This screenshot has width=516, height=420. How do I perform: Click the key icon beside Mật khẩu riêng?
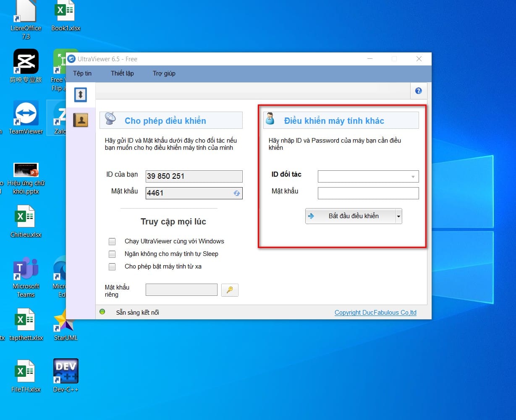(230, 290)
